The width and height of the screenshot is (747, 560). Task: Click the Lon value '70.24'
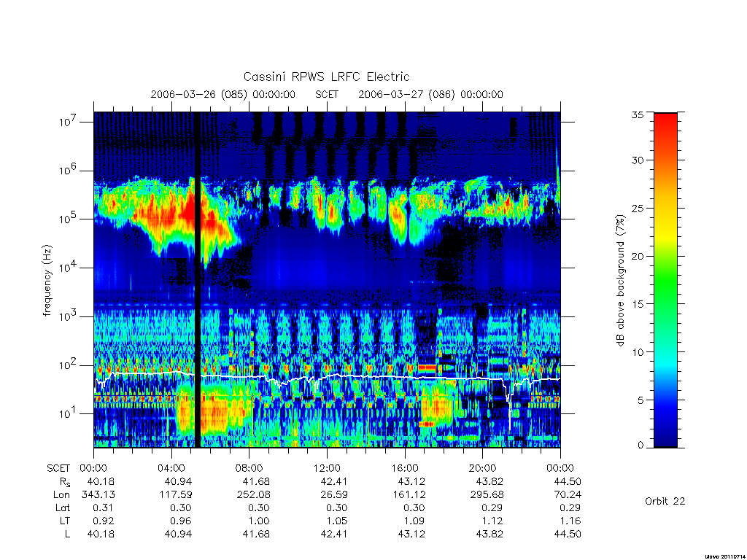click(x=568, y=495)
